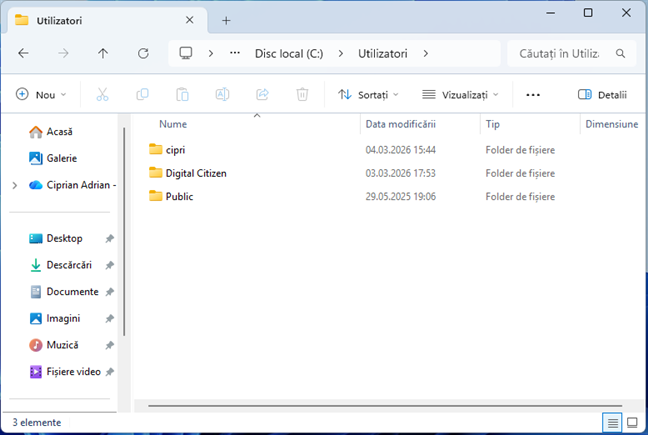Open the Nou new item dropdown
648x435 pixels.
pyautogui.click(x=41, y=95)
